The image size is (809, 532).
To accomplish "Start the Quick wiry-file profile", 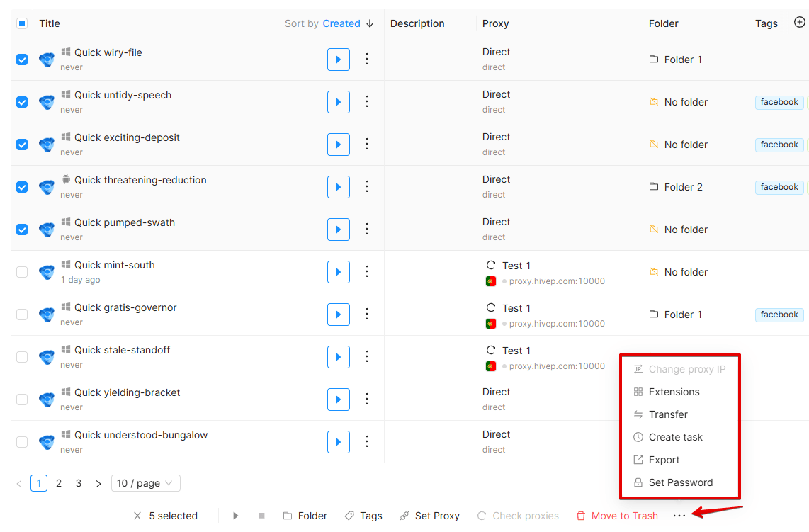I will pyautogui.click(x=339, y=60).
